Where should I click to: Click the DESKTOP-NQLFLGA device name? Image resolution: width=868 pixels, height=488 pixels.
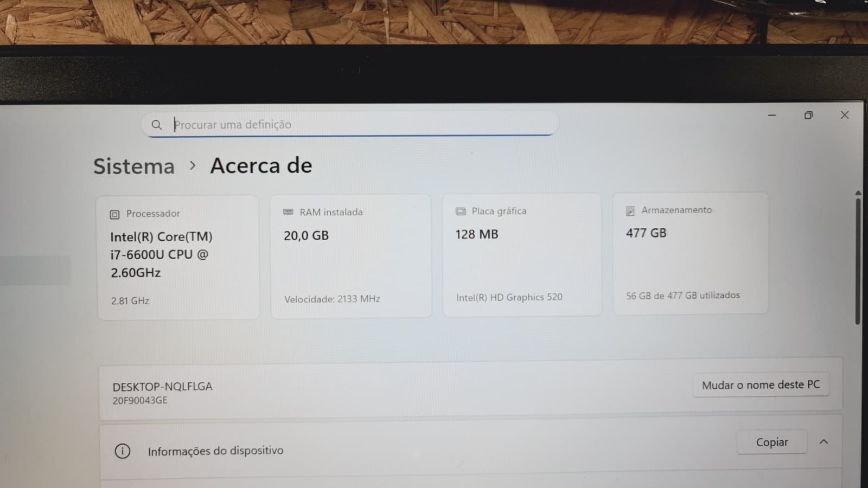pos(162,387)
